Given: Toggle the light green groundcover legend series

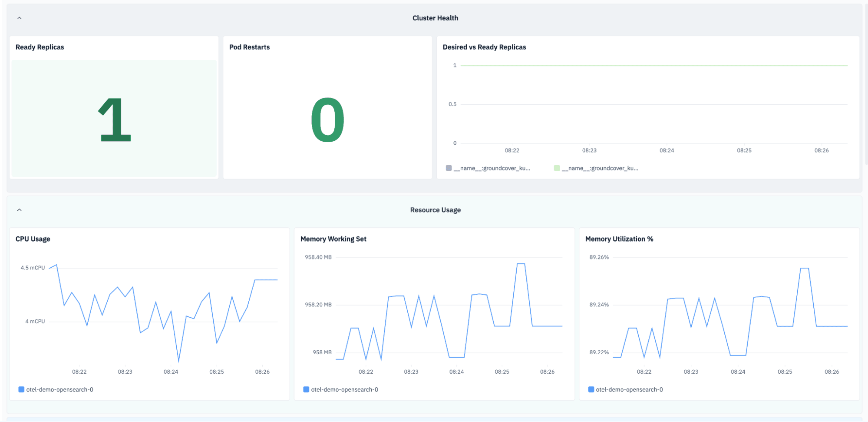Looking at the screenshot, I should 596,168.
